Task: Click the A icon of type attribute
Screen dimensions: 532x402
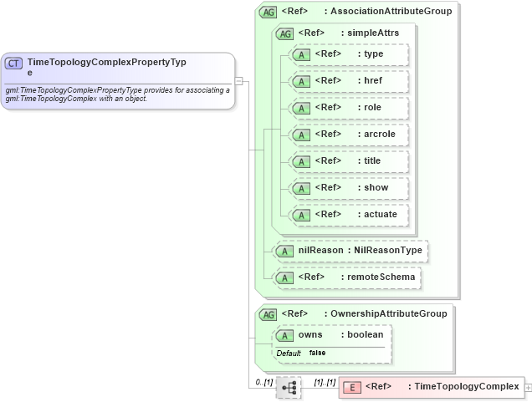Action: (x=301, y=55)
